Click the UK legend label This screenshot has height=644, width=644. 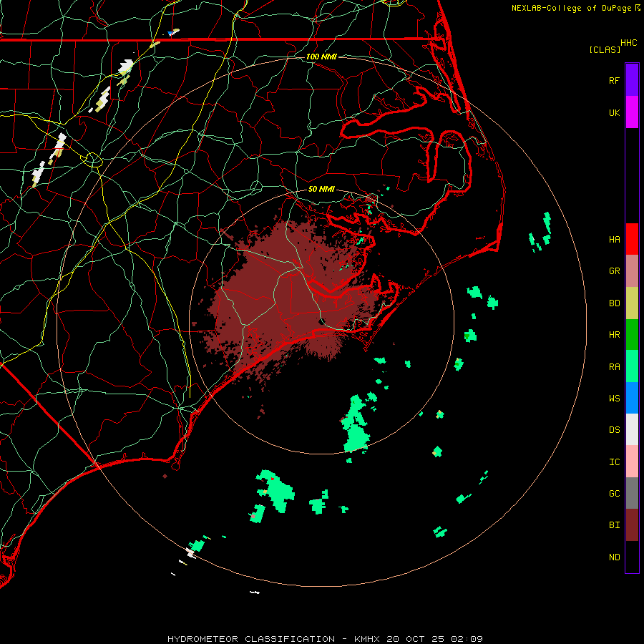614,112
